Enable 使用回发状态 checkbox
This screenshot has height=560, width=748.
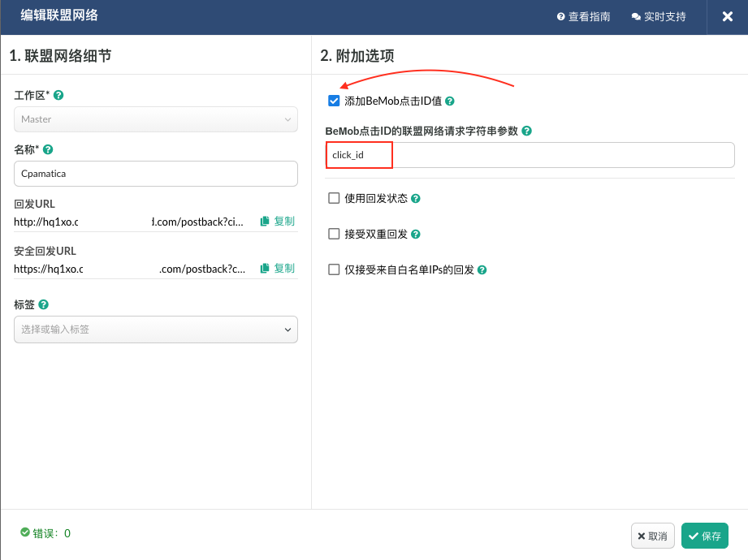click(334, 199)
